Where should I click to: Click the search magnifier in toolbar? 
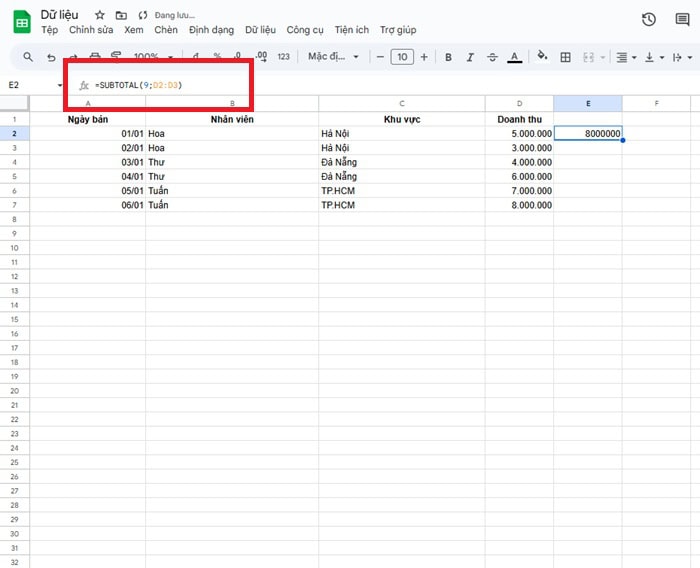point(28,57)
